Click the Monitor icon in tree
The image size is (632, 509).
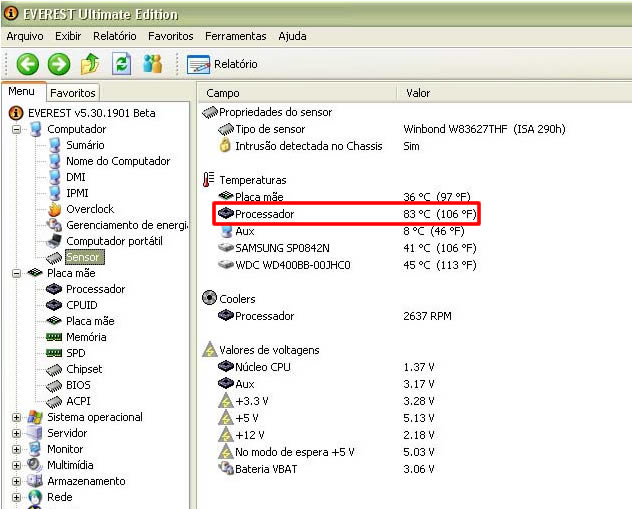pyautogui.click(x=35, y=449)
